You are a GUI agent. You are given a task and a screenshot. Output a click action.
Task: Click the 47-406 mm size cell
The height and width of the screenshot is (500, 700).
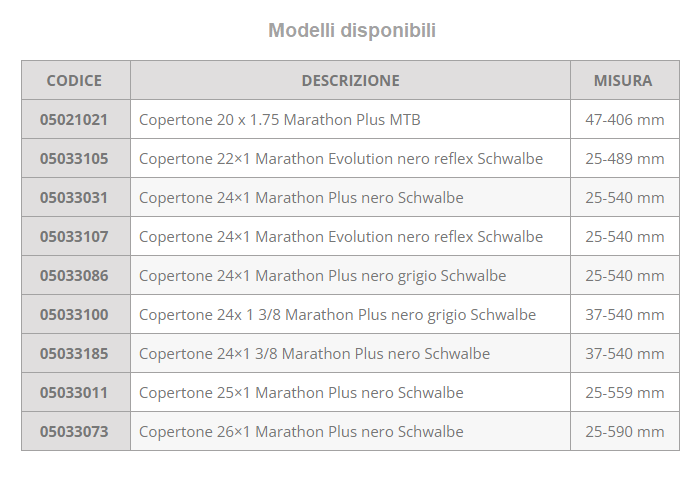624,120
